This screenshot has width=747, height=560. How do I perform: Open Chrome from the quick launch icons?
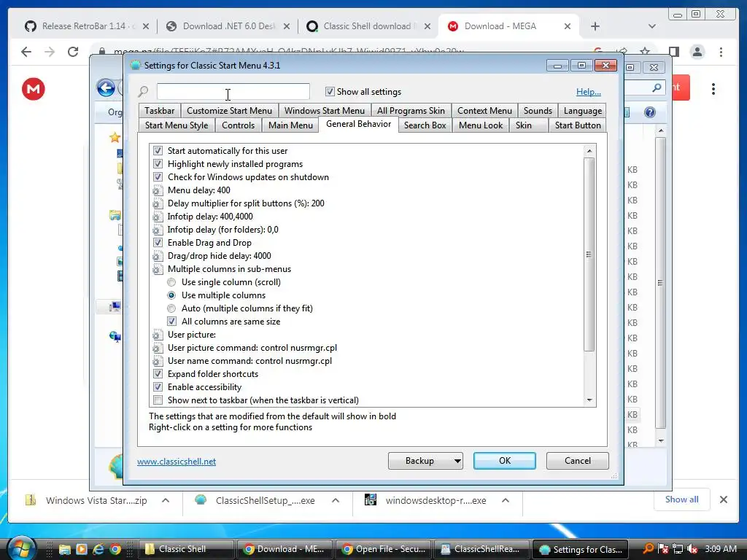(x=115, y=549)
